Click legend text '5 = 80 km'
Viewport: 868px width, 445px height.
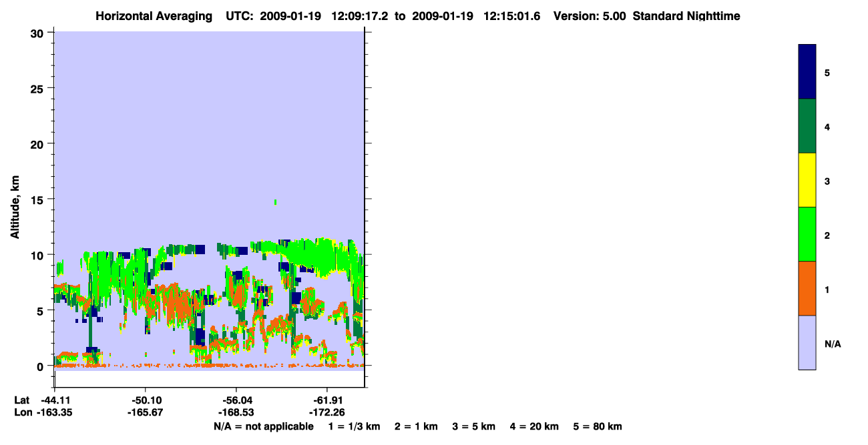coord(598,427)
